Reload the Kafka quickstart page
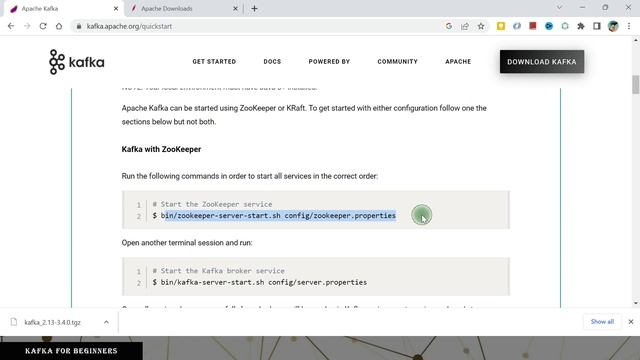This screenshot has height=360, width=640. (x=43, y=26)
